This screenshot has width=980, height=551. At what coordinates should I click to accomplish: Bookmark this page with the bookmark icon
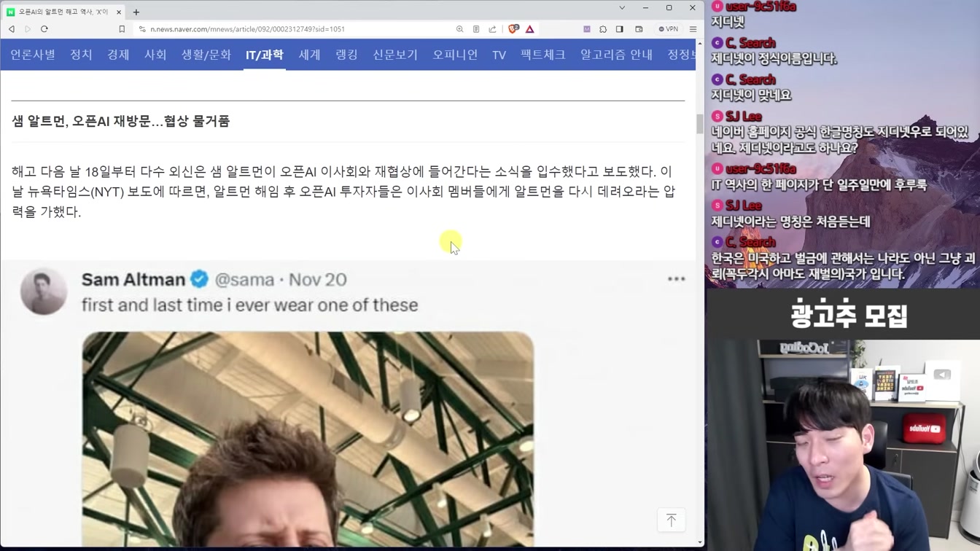122,29
